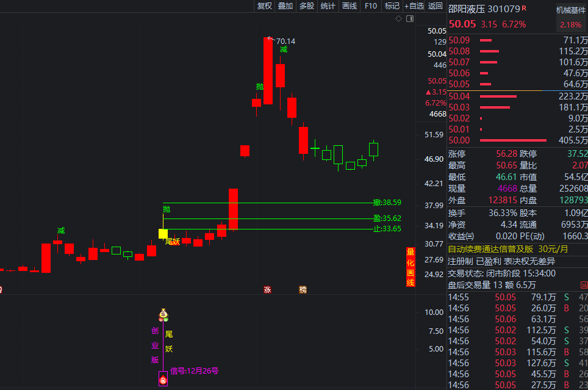Open the 多股 multi-stock view
588x390 pixels.
tap(306, 6)
